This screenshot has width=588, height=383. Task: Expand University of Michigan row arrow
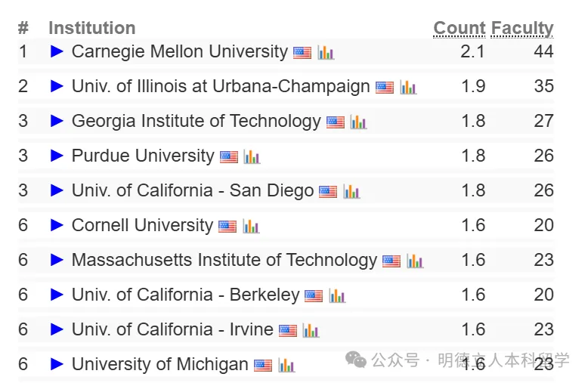[57, 364]
